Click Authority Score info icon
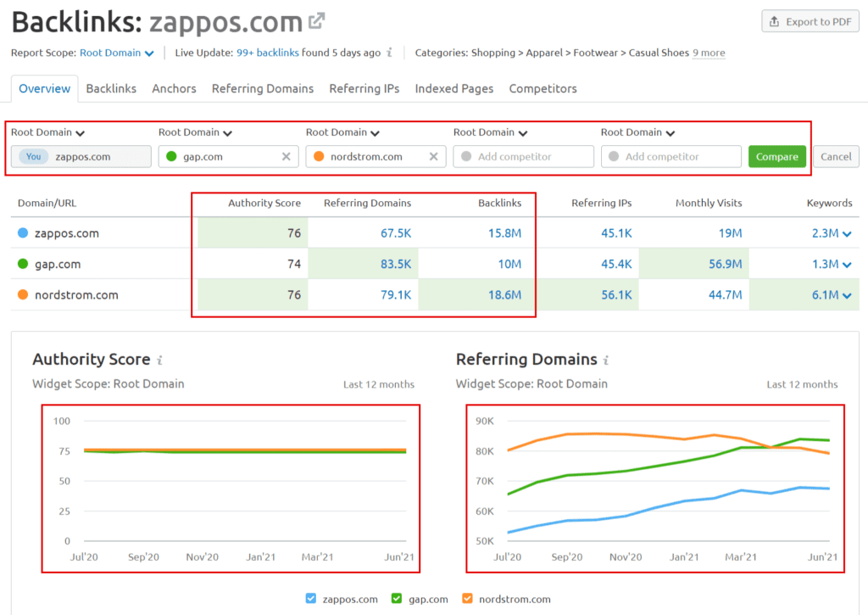 tap(159, 361)
